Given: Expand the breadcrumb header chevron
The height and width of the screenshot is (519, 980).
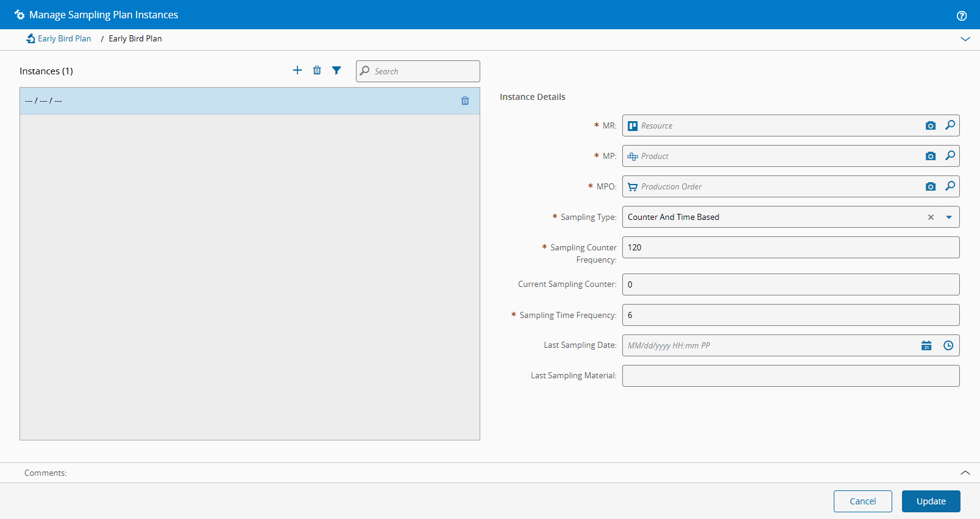Looking at the screenshot, I should coord(965,39).
